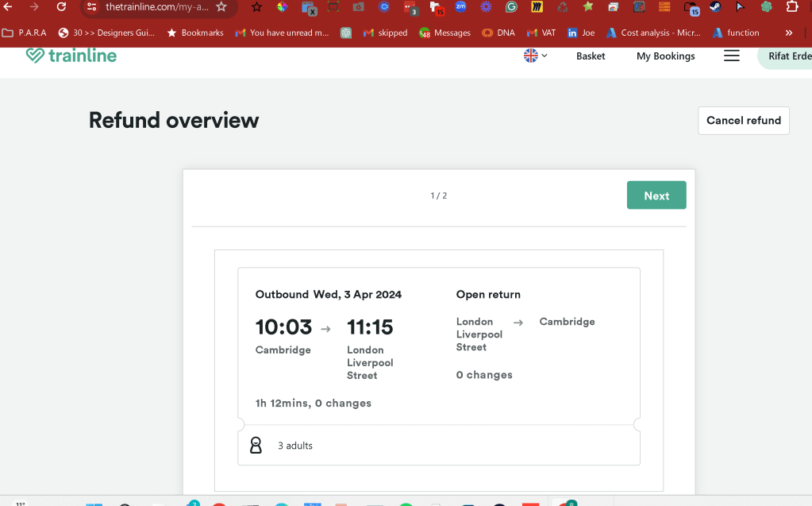Open the Steam extension icon
Viewport: 812px width, 506px height.
(x=715, y=6)
